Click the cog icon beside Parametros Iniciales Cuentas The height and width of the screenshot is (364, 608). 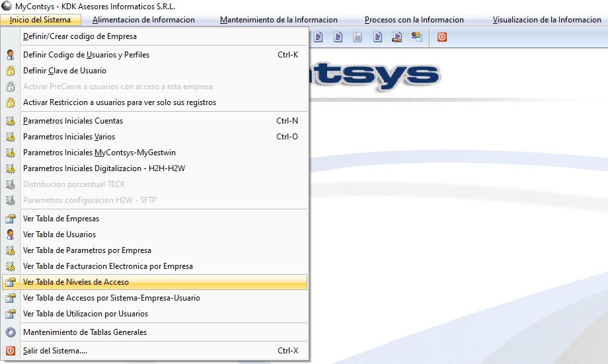(x=10, y=121)
